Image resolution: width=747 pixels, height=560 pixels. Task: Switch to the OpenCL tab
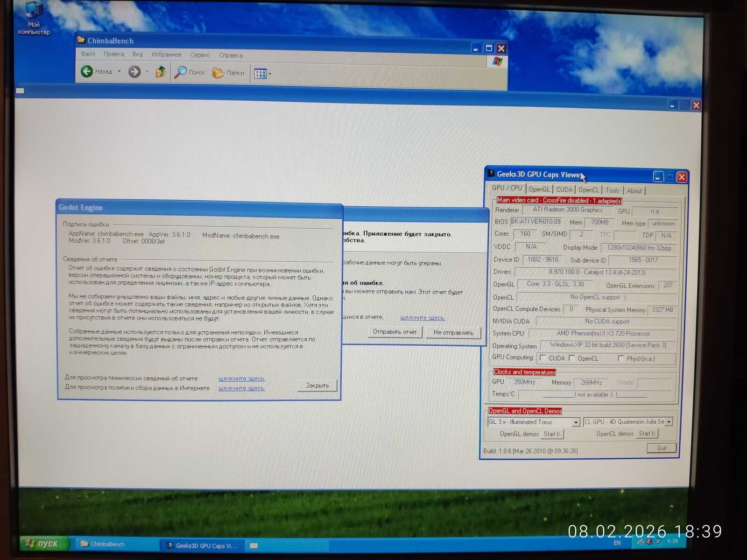click(x=589, y=190)
